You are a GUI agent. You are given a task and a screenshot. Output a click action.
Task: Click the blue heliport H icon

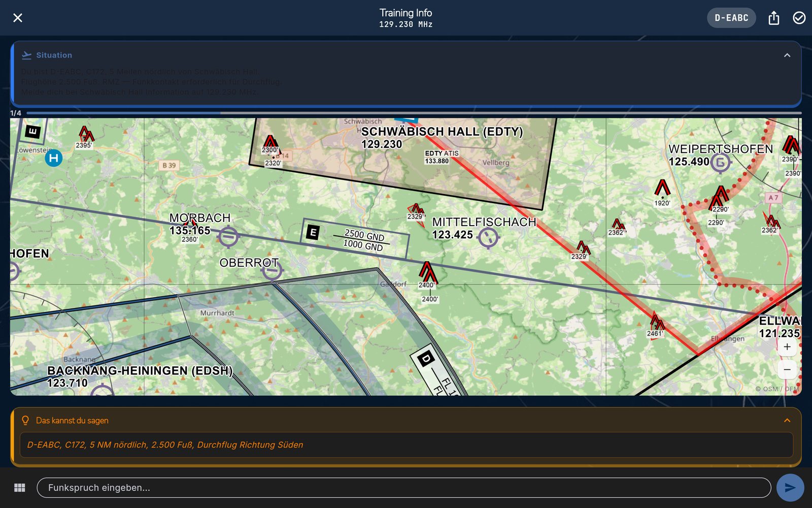[x=54, y=158]
